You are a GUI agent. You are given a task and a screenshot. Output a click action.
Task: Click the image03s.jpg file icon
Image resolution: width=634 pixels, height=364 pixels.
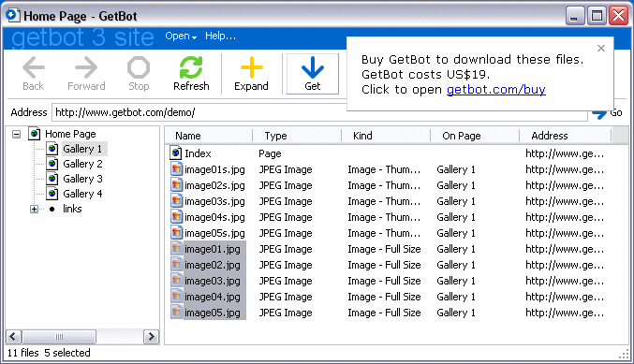click(176, 201)
